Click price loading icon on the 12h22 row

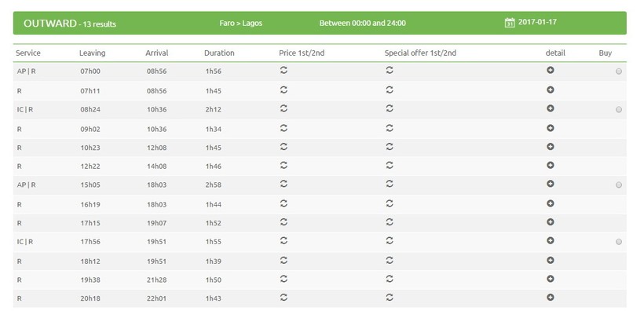click(x=284, y=165)
